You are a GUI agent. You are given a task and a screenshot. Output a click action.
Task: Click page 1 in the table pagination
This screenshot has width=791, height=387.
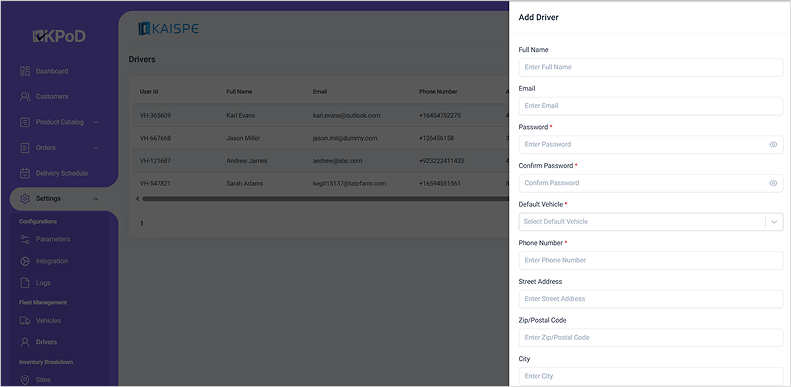tap(142, 224)
